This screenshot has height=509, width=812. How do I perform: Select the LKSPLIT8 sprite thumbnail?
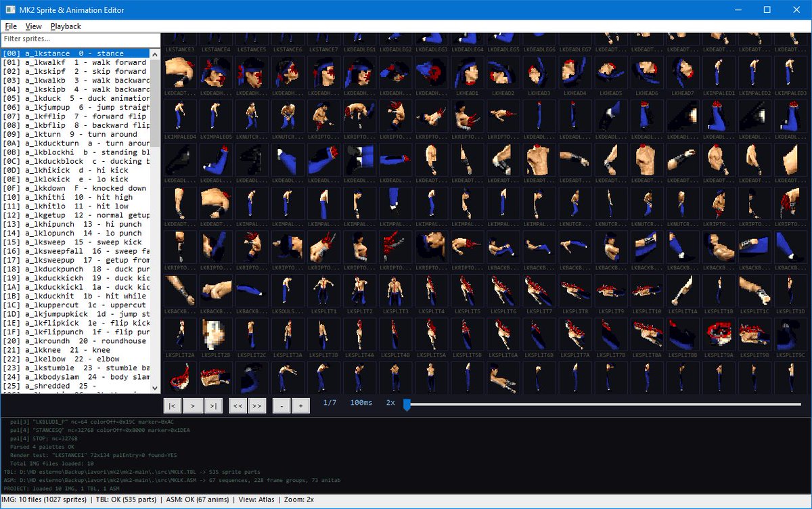point(575,292)
